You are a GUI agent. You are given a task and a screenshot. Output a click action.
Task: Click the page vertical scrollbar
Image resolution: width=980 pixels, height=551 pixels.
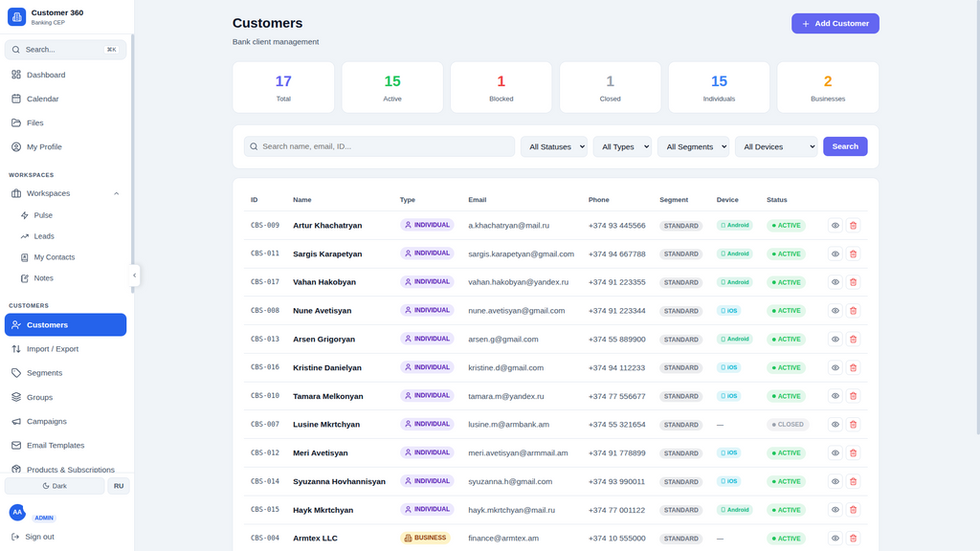[x=978, y=217]
